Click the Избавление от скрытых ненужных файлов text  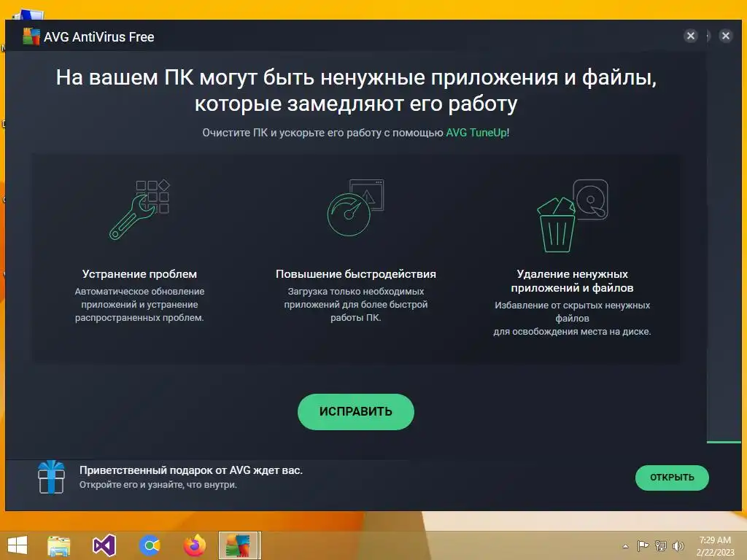pos(572,318)
